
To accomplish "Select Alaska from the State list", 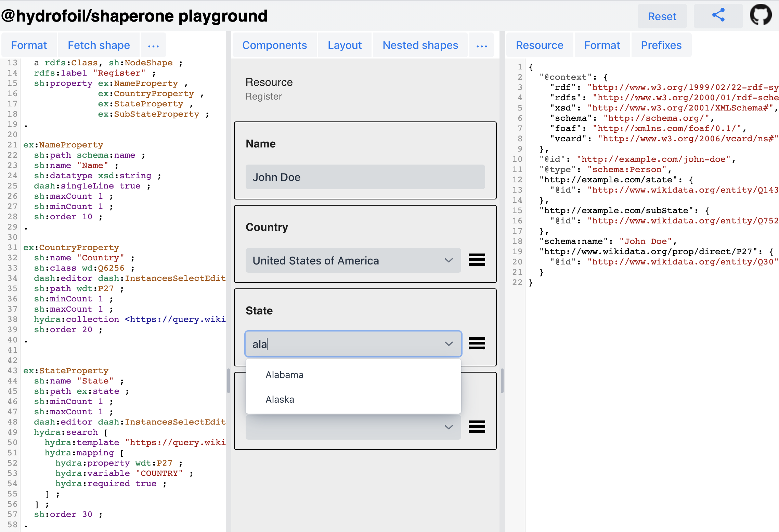I will pyautogui.click(x=353, y=399).
